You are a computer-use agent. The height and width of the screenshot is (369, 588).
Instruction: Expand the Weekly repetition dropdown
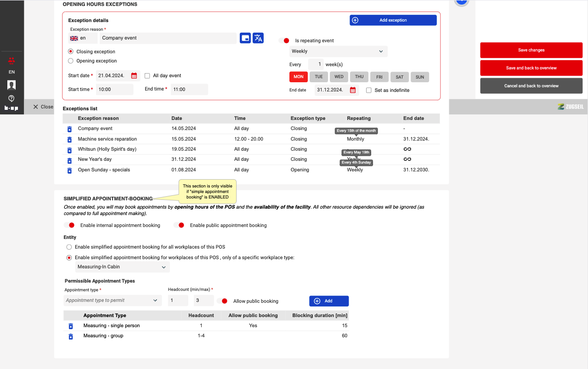coord(338,51)
